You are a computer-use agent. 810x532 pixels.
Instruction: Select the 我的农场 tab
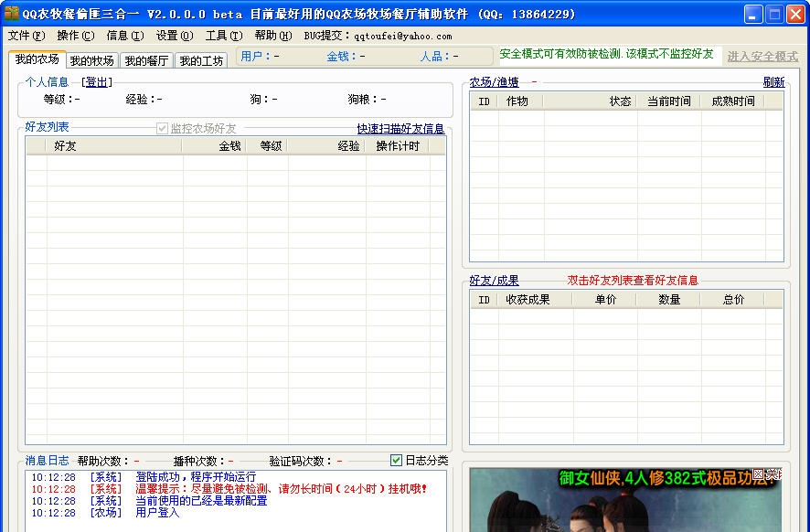(x=37, y=59)
